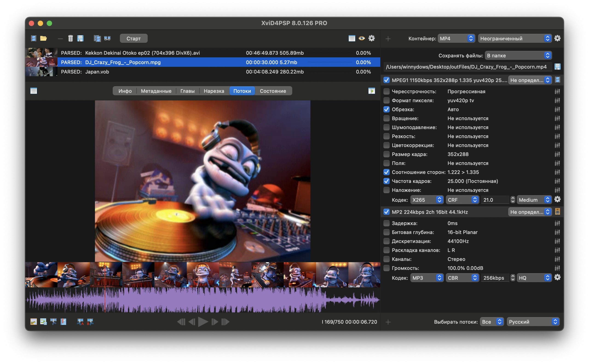Click the picture frame icon at bottom left

click(x=34, y=322)
